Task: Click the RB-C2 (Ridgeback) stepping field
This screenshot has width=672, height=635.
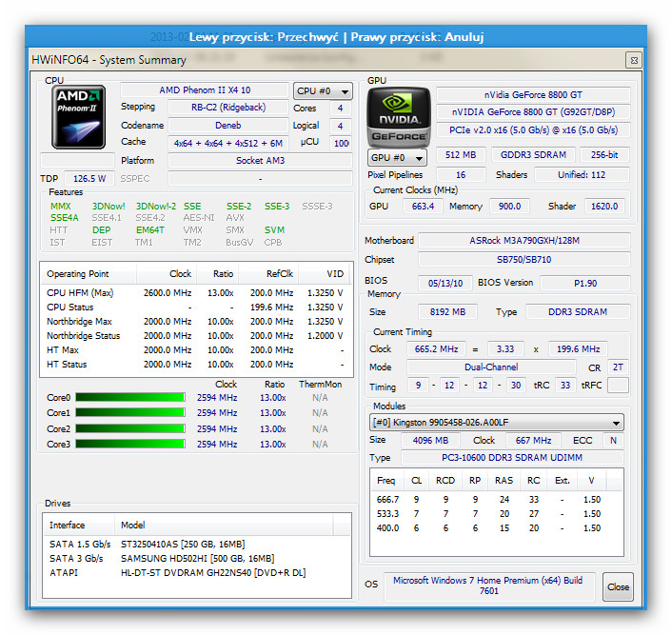Action: (x=228, y=108)
